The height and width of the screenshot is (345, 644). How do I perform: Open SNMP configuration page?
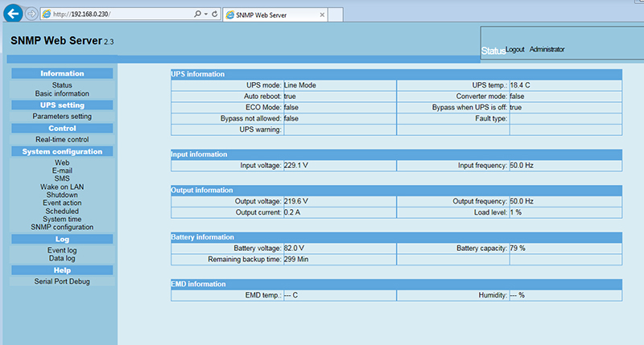point(62,227)
